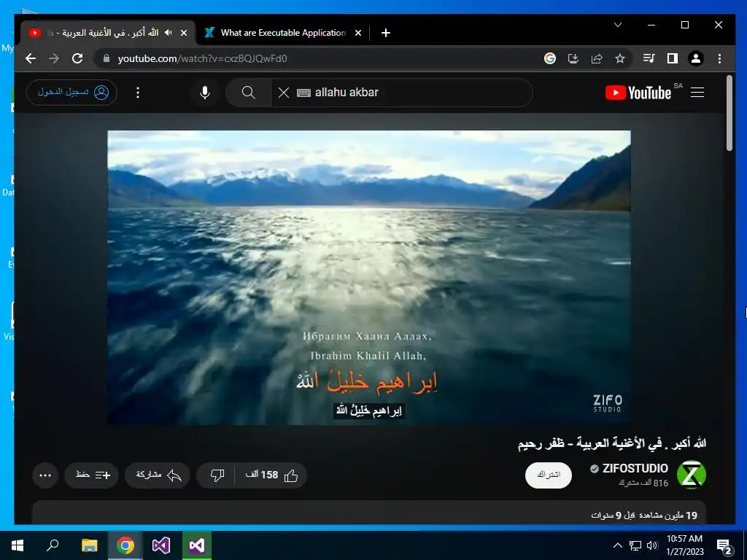The width and height of the screenshot is (747, 560).
Task: Click the YouTube search magnifier button
Action: (x=248, y=93)
